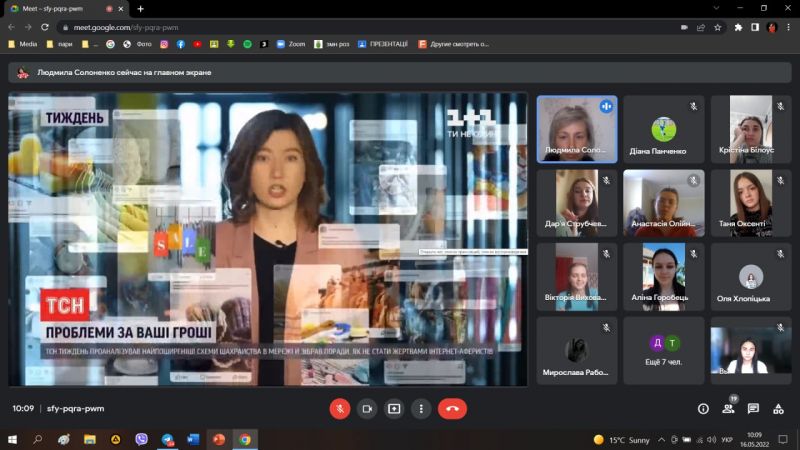Viewport: 800px width, 450px height.
Task: Open Viber from the taskbar
Action: (141, 439)
